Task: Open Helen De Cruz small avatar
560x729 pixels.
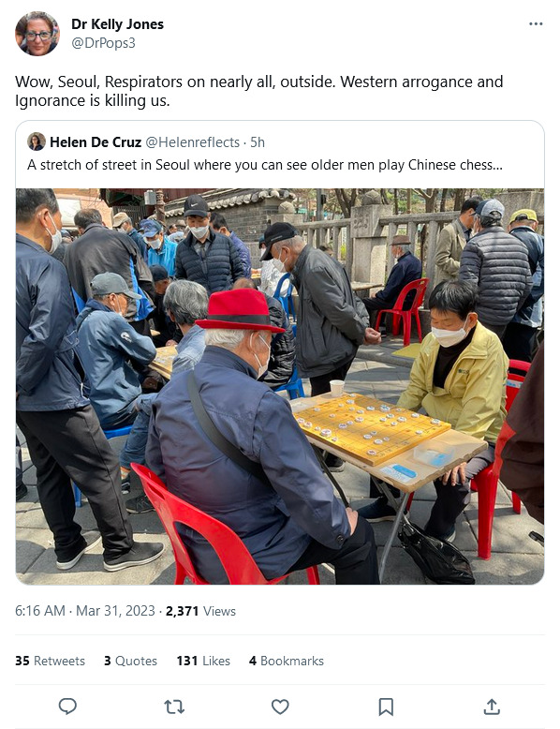Action: [x=37, y=141]
